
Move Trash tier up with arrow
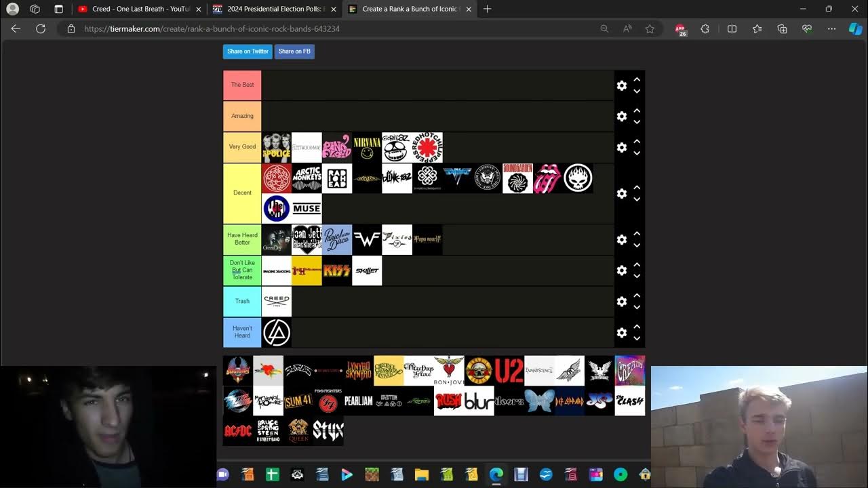637,296
